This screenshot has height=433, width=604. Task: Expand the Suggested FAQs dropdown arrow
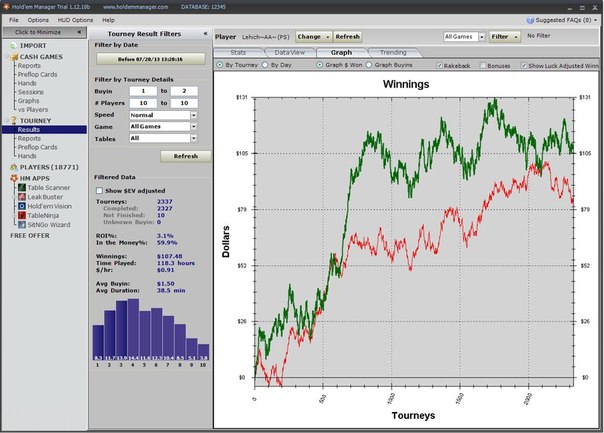coord(596,20)
